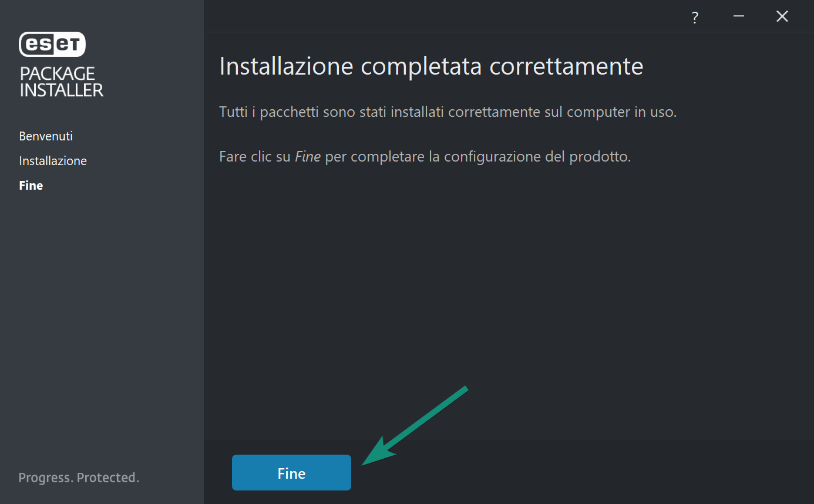Select the Benvenuti step in the sidebar
The width and height of the screenshot is (814, 504).
(46, 136)
